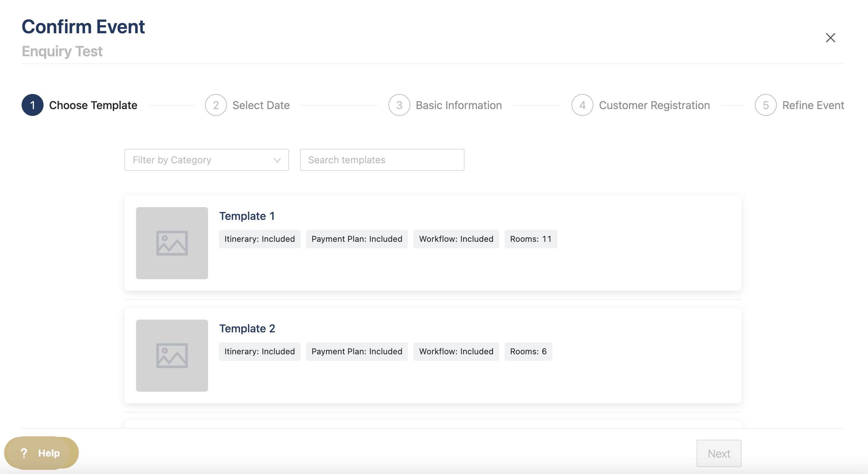Close the Confirm Event dialog
This screenshot has width=868, height=474.
(830, 38)
